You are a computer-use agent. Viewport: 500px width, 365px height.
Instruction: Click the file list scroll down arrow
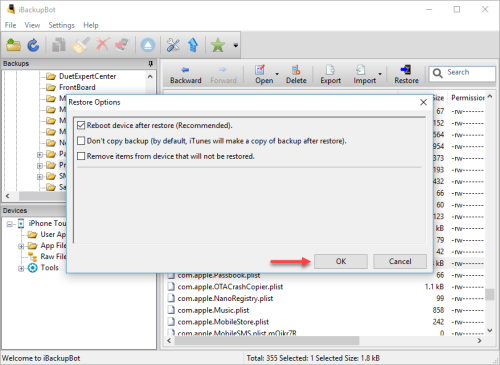pyautogui.click(x=490, y=330)
